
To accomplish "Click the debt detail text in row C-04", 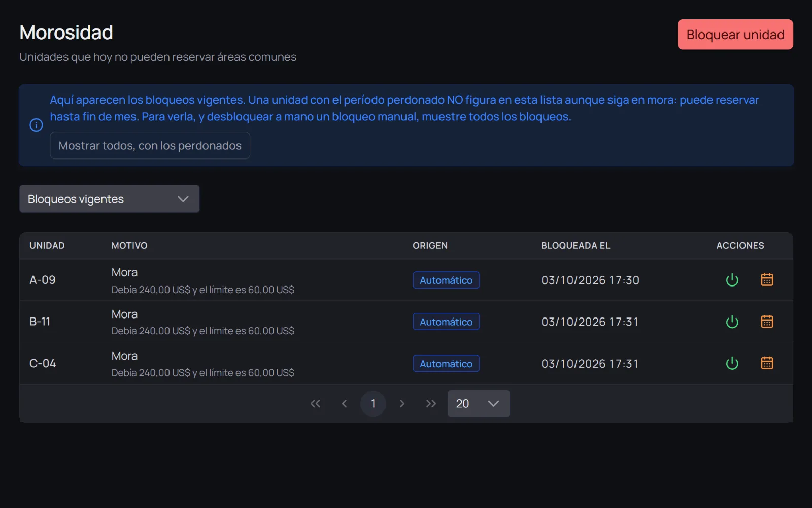I will click(203, 373).
